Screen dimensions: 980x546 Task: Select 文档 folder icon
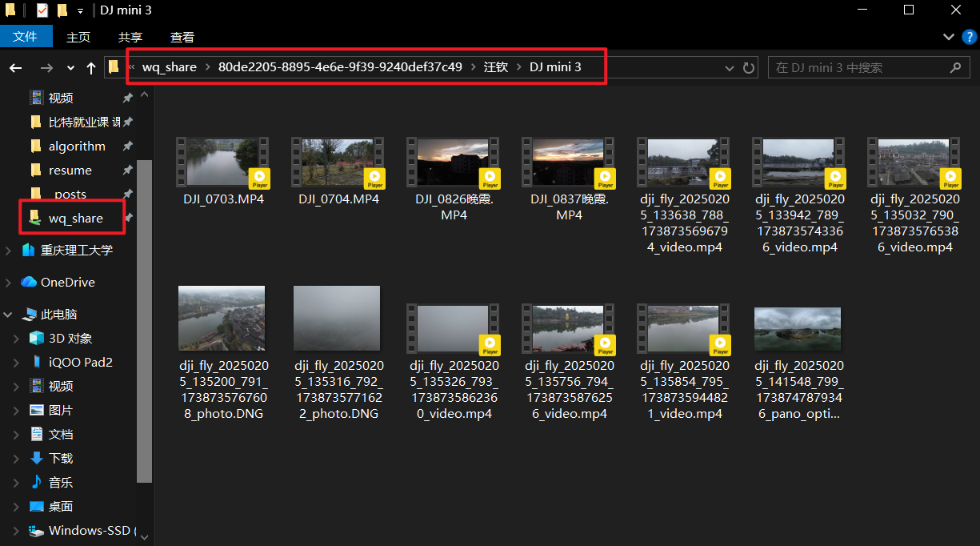[x=36, y=434]
